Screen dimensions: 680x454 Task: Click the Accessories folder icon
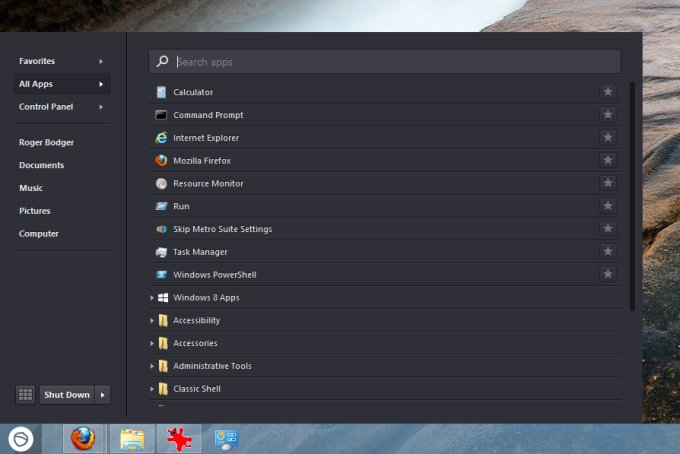point(163,343)
